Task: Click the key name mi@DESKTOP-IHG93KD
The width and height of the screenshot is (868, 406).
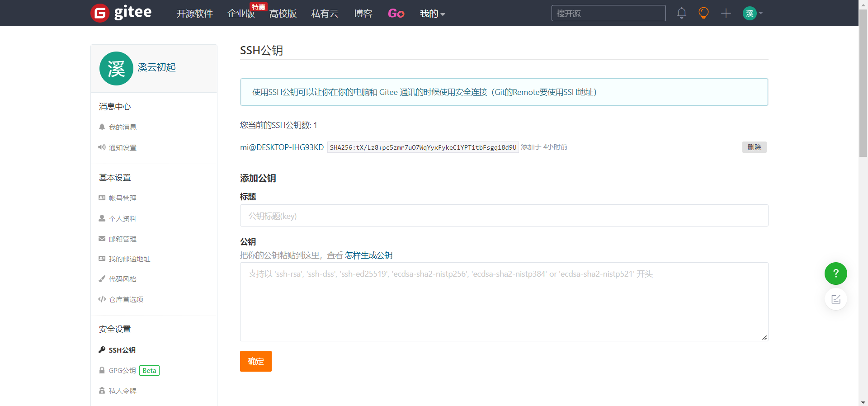Action: point(282,147)
